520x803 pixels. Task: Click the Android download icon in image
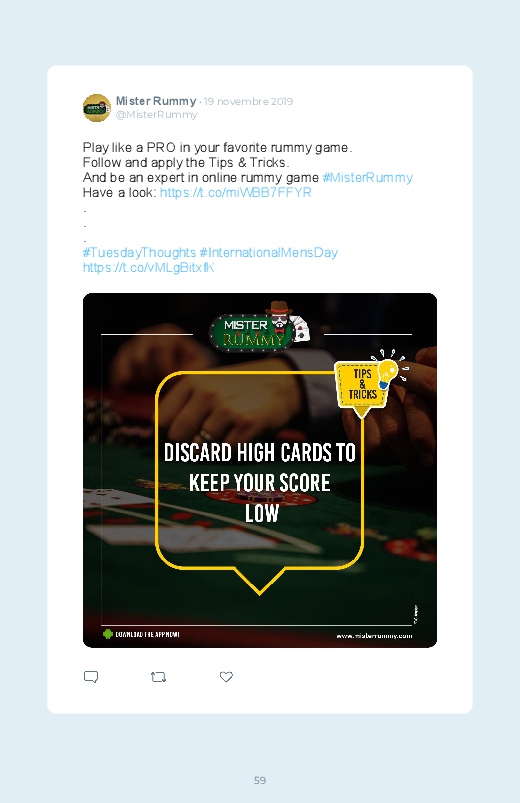pos(108,634)
